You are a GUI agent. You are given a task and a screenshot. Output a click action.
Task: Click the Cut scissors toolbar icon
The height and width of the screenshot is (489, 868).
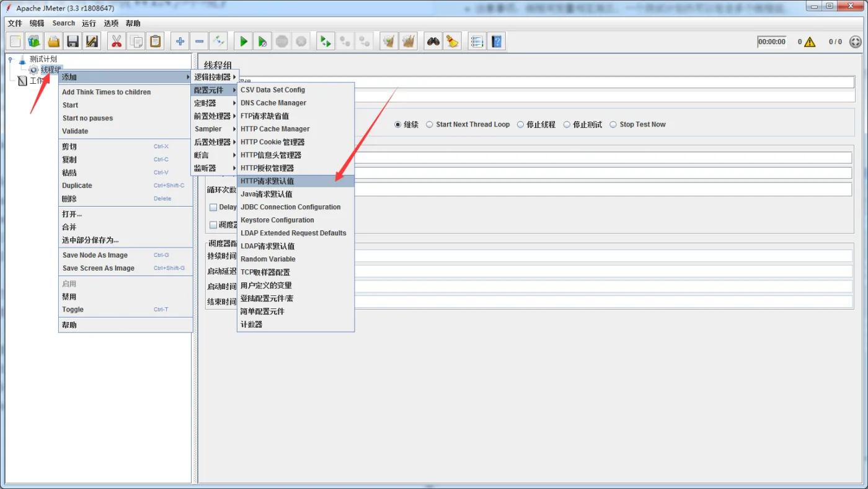(x=116, y=42)
